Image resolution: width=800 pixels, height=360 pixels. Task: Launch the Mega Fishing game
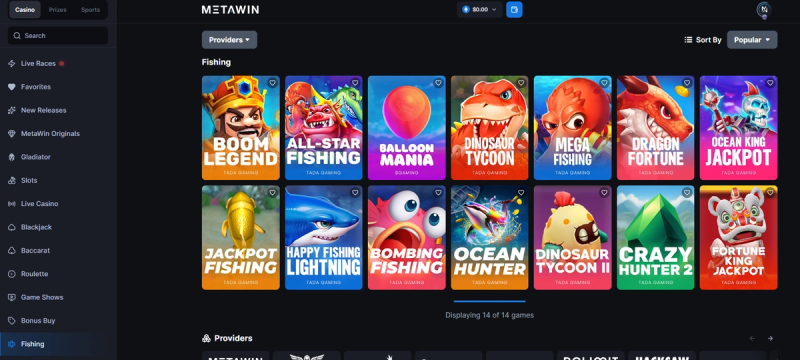click(x=572, y=128)
